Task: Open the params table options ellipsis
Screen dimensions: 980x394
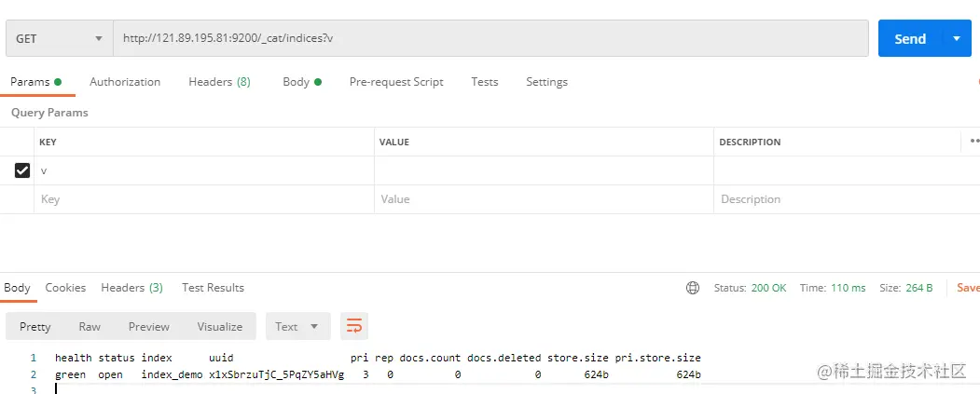Action: click(x=974, y=142)
